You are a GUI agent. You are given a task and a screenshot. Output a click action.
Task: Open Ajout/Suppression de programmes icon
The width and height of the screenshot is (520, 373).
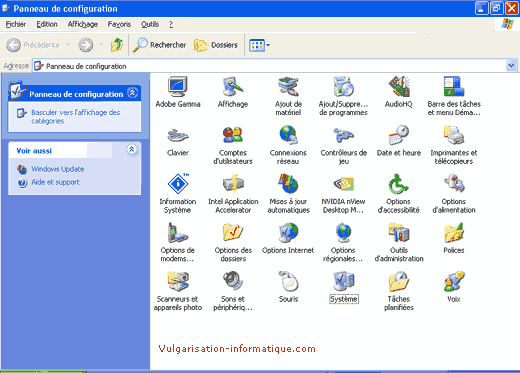(x=343, y=87)
